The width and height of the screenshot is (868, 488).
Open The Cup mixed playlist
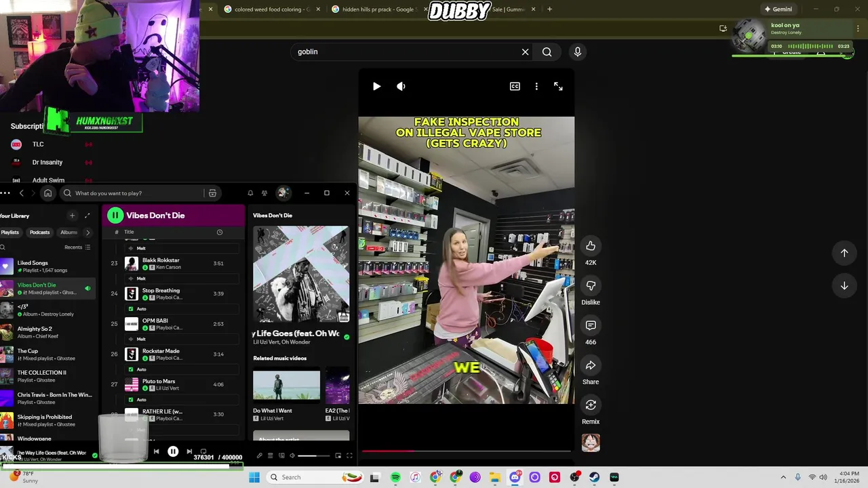click(47, 354)
